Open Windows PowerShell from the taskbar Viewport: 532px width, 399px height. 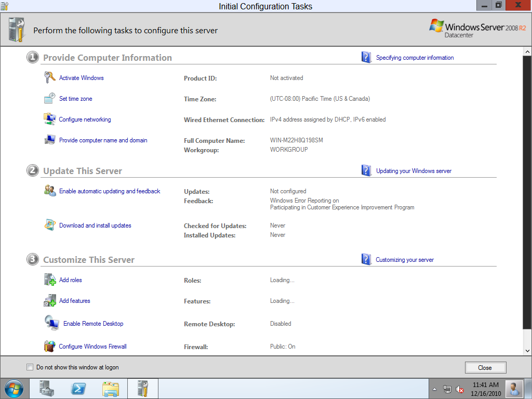(x=78, y=388)
